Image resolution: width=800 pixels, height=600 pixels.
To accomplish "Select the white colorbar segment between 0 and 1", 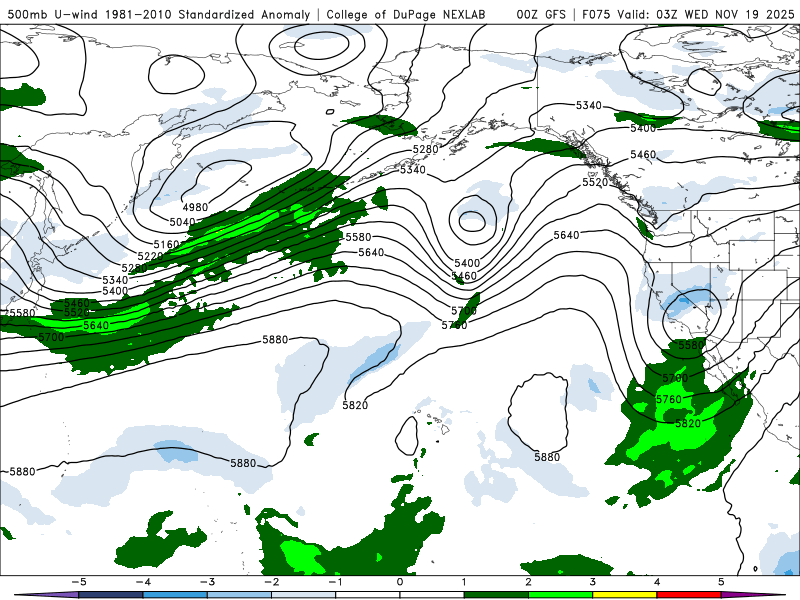I will tap(432, 595).
